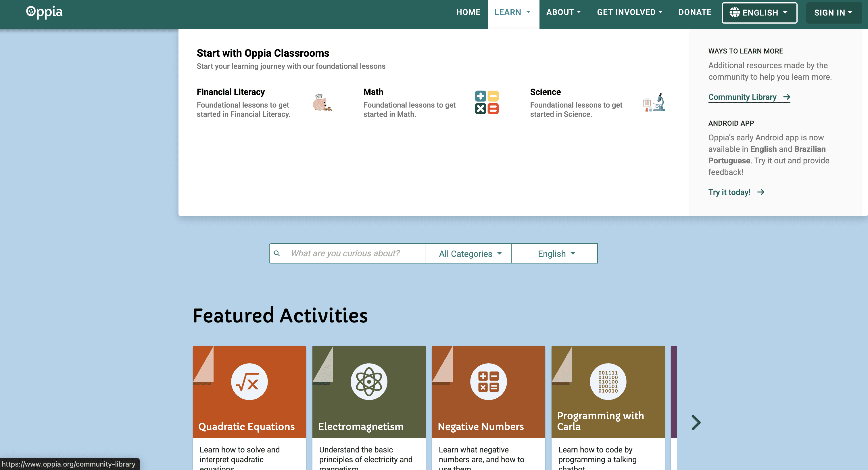This screenshot has height=470, width=868.
Task: Open the All Categories dropdown
Action: 469,253
